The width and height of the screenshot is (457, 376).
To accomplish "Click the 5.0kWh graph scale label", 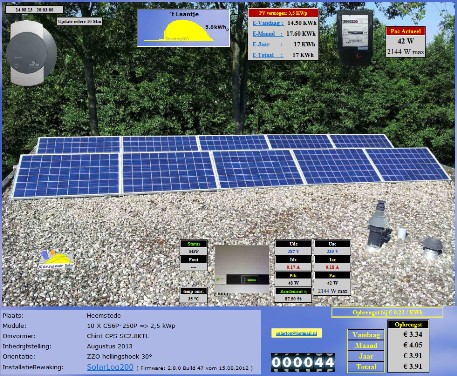I will pos(217,27).
